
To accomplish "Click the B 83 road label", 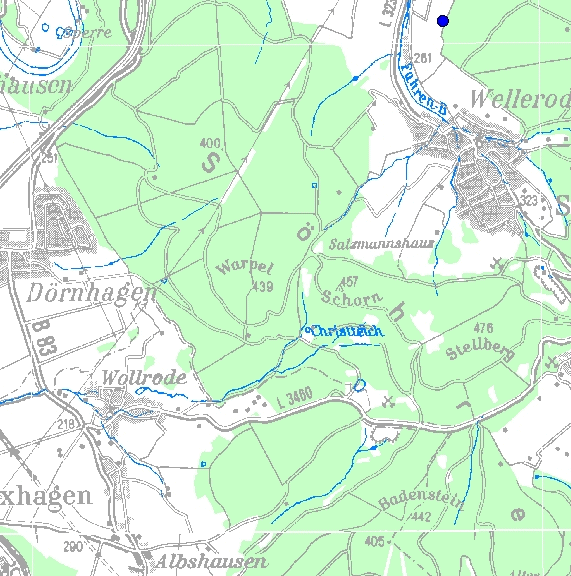I will (x=44, y=339).
